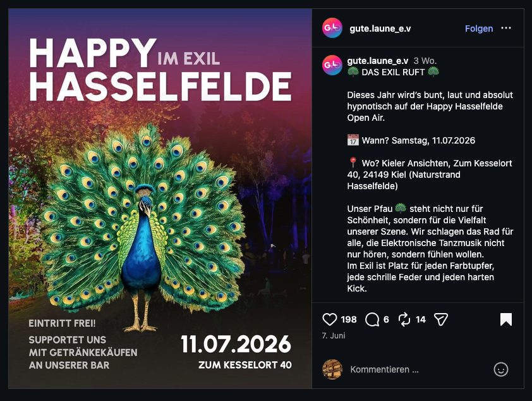The image size is (532, 401).
Task: Open the three-dot more options menu
Action: (x=506, y=28)
